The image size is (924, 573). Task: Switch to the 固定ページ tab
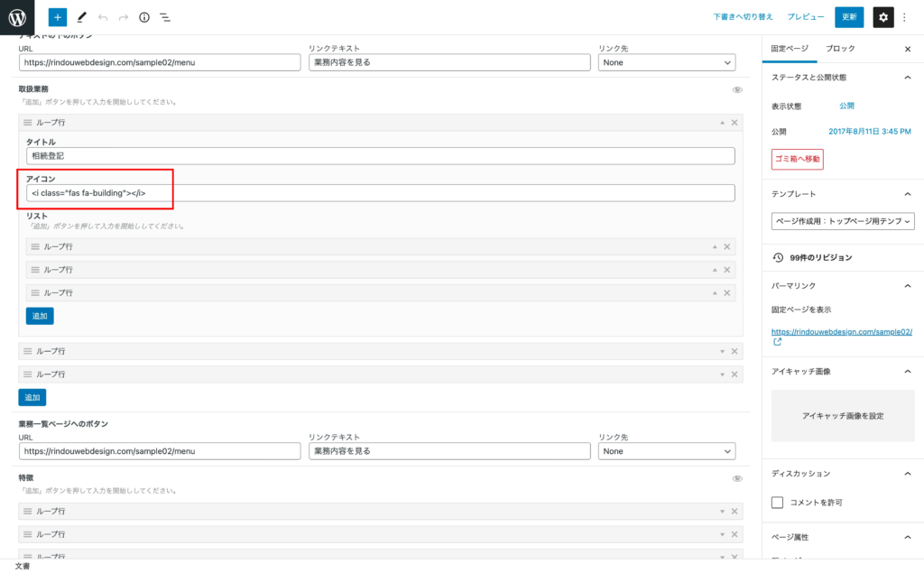790,49
